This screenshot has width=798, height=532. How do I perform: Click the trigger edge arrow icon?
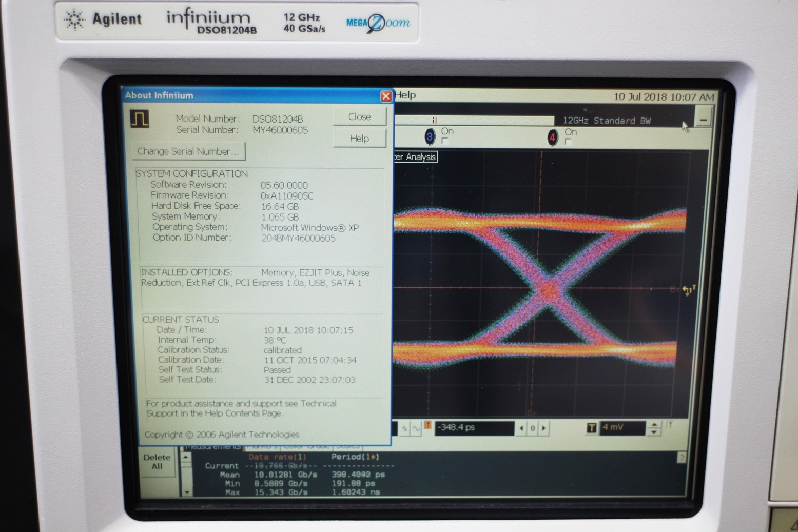click(x=670, y=425)
